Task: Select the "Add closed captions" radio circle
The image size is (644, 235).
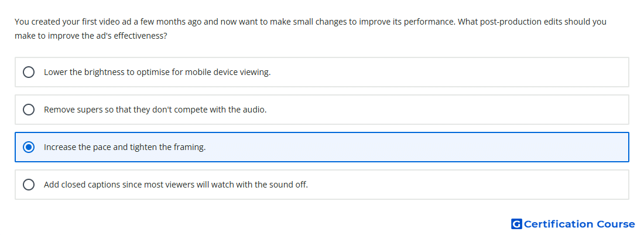Action: (x=29, y=185)
